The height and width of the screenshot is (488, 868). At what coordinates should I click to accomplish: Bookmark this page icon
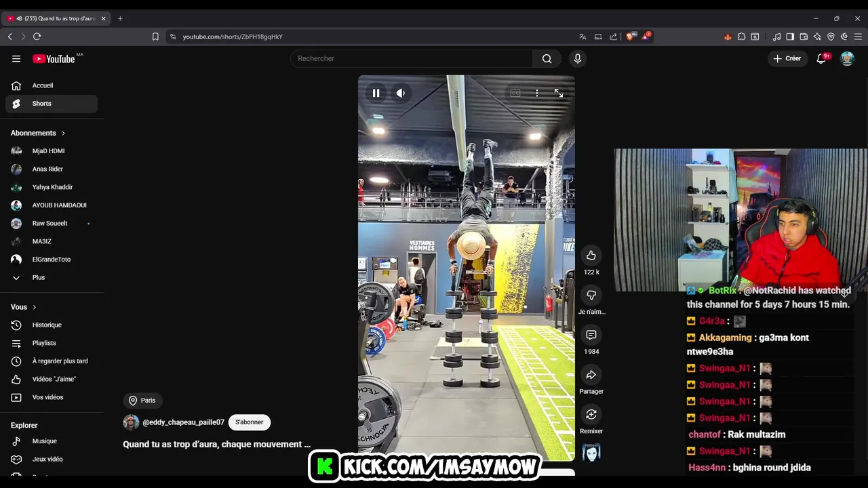[x=155, y=37]
